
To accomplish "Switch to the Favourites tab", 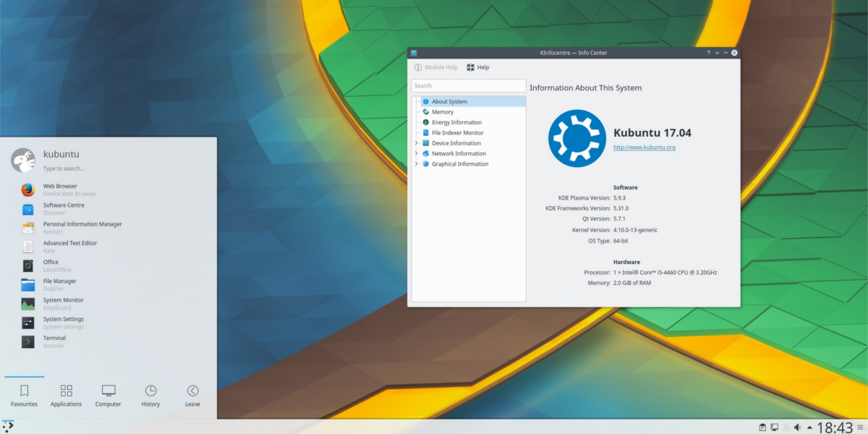I will pos(24,396).
